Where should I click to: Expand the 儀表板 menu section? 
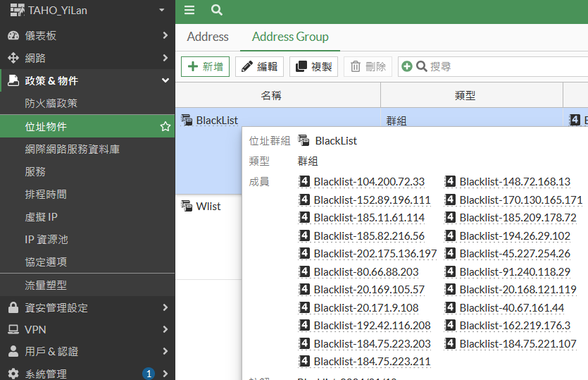pyautogui.click(x=165, y=35)
